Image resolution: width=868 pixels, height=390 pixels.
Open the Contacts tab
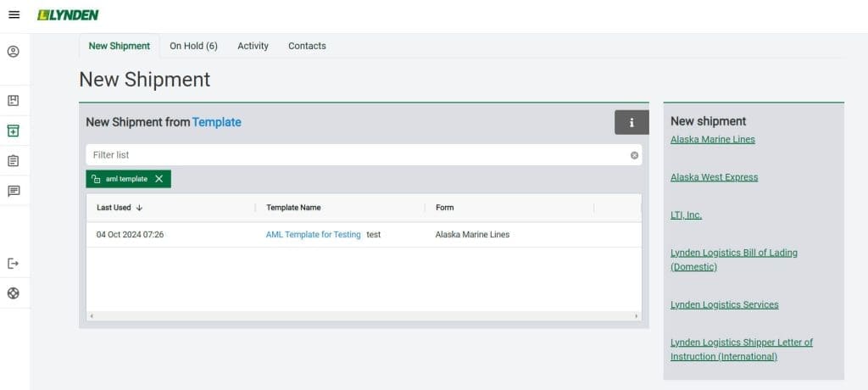coord(307,46)
